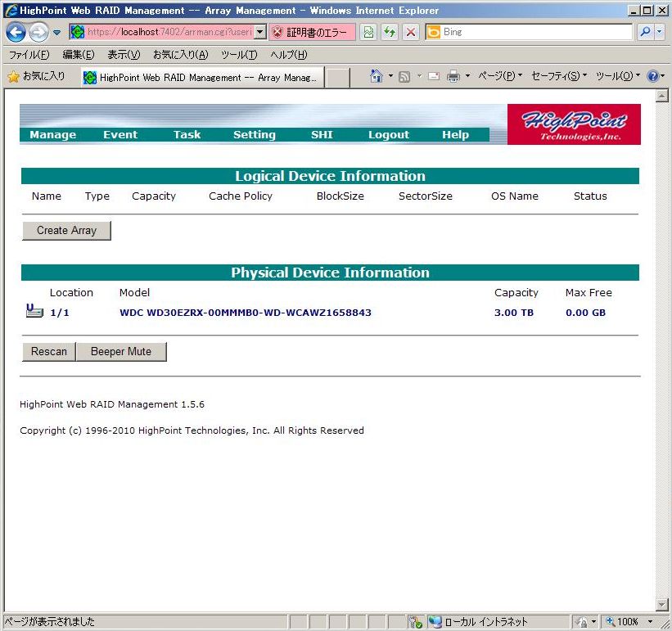Click the Rescan button
The width and height of the screenshot is (672, 631).
point(49,352)
